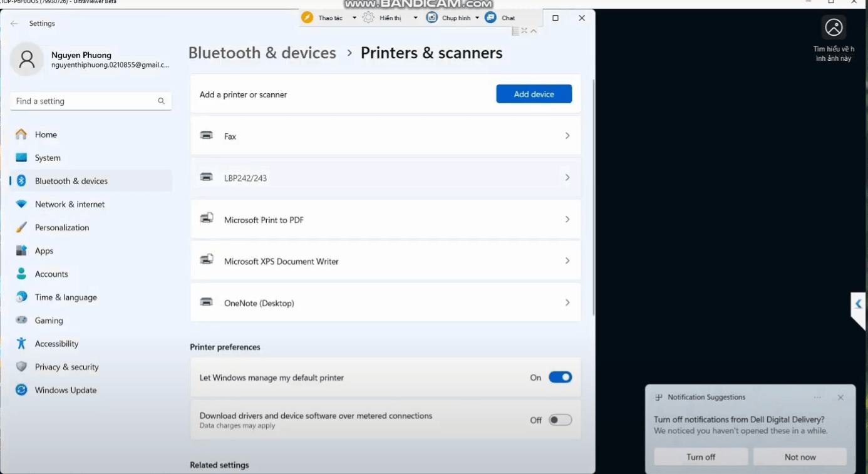868x474 pixels.
Task: Click the Add device button
Action: click(534, 94)
